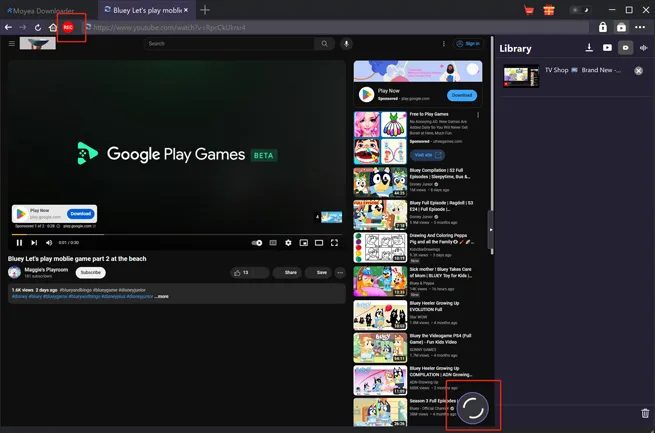This screenshot has width=655, height=433.
Task: Enable miniplayer mode icon
Action: point(304,243)
